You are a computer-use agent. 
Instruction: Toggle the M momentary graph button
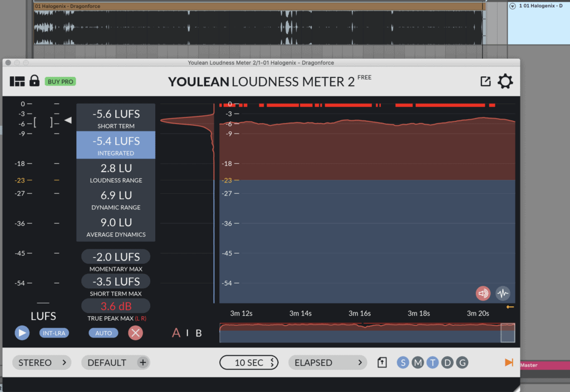pos(417,362)
